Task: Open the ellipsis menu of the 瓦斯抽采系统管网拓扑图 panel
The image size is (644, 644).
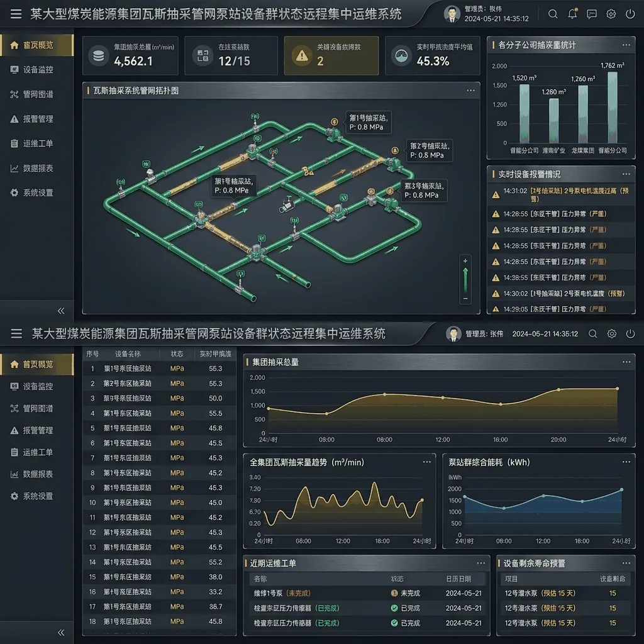Action: [x=470, y=91]
